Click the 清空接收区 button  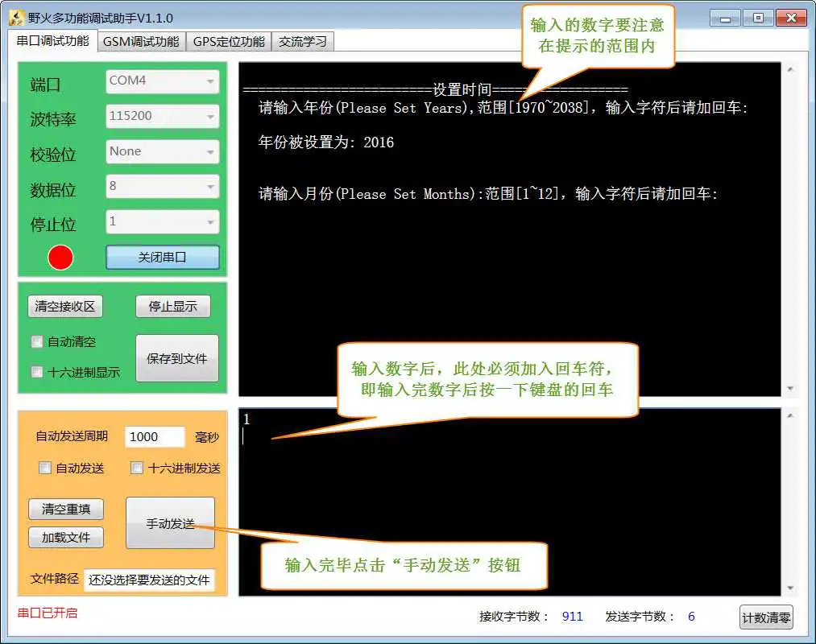coord(65,307)
